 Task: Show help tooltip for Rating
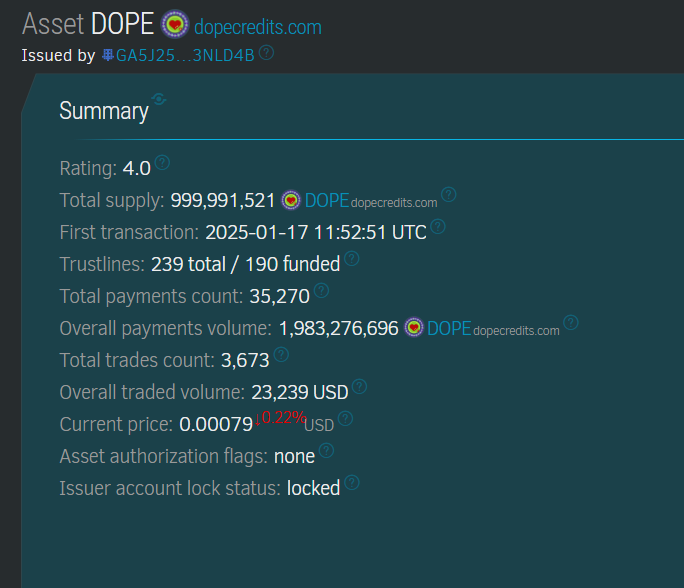[x=162, y=163]
